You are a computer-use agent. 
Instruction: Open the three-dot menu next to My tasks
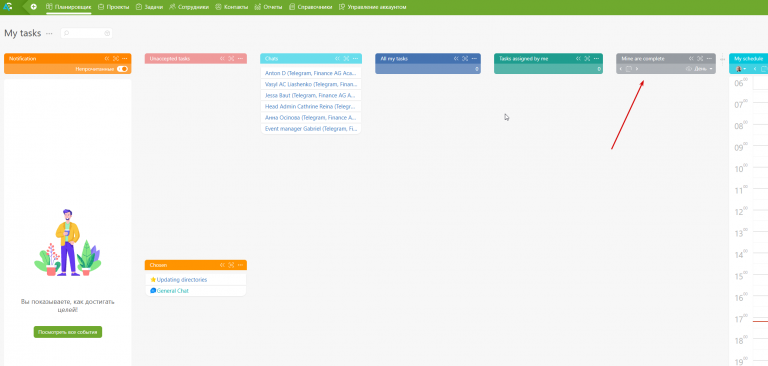click(49, 33)
